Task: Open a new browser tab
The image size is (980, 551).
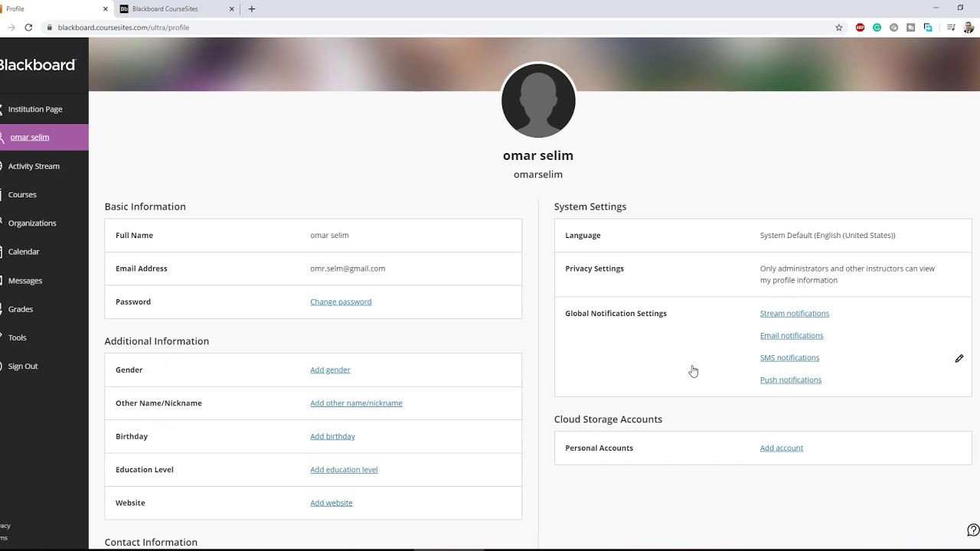Action: coord(252,9)
